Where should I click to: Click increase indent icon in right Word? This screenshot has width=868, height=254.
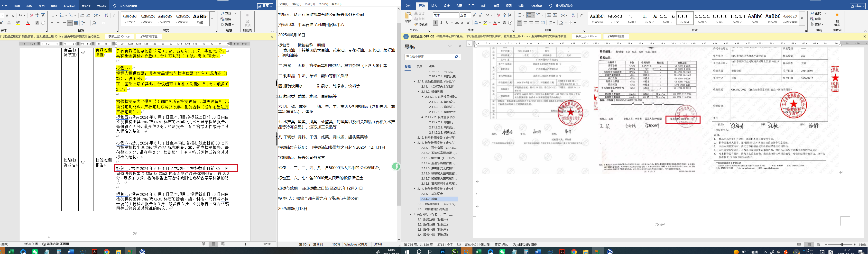point(555,15)
